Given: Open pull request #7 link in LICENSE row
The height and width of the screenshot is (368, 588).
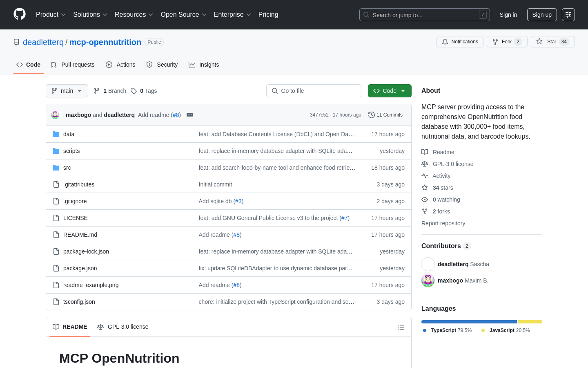Looking at the screenshot, I should point(345,218).
